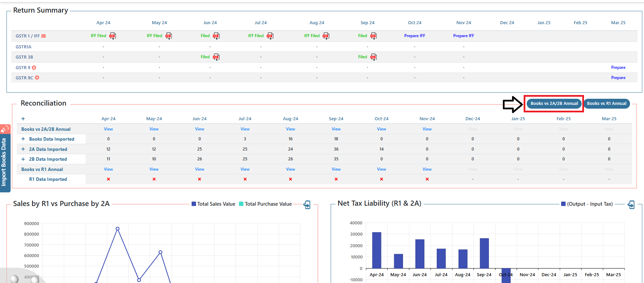Click the R1 Data Imported cross for Apr-24

(108, 179)
